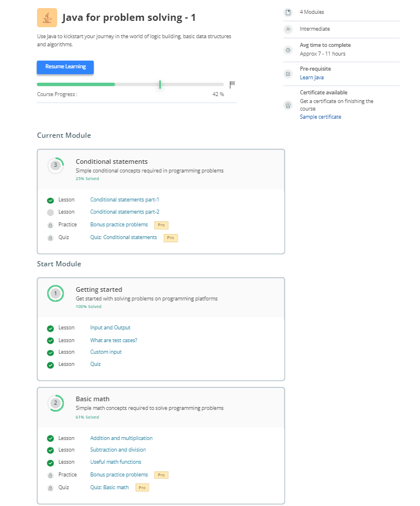Click green checkmark for What are test cases
420x506 pixels.
(50, 340)
